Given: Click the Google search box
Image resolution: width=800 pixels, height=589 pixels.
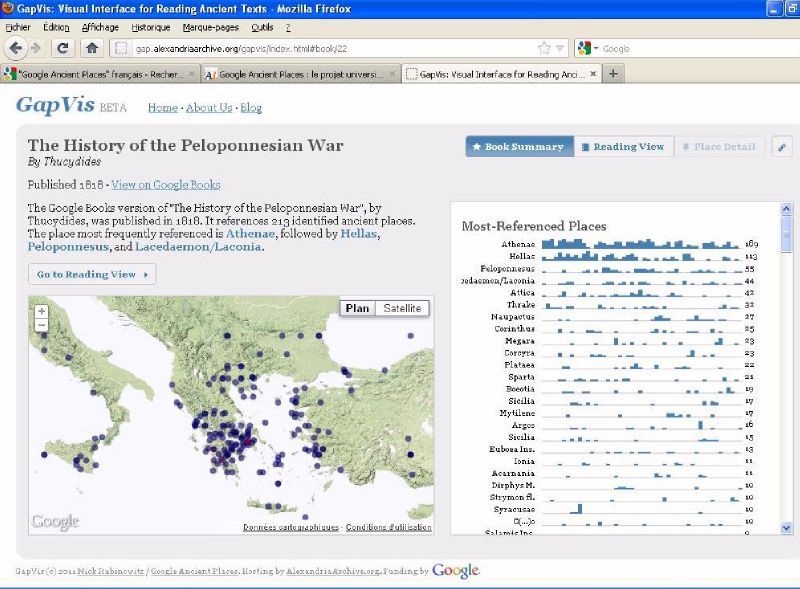Looking at the screenshot, I should 699,48.
